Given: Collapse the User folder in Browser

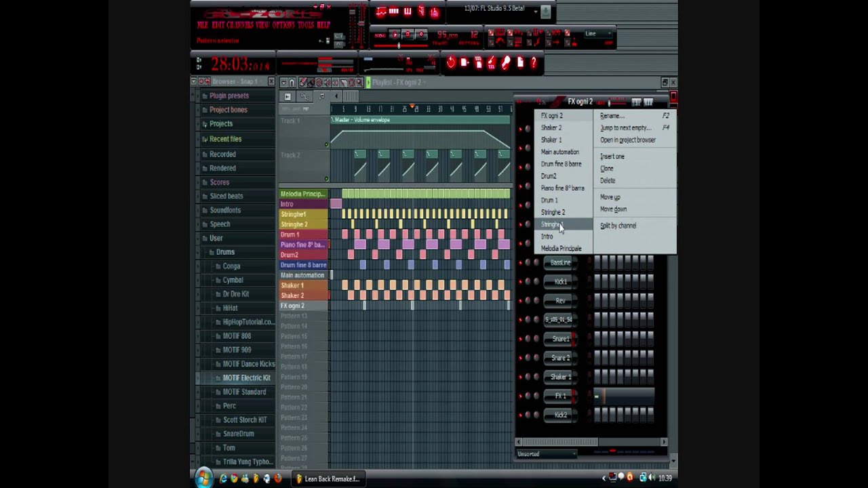Looking at the screenshot, I should pyautogui.click(x=216, y=238).
